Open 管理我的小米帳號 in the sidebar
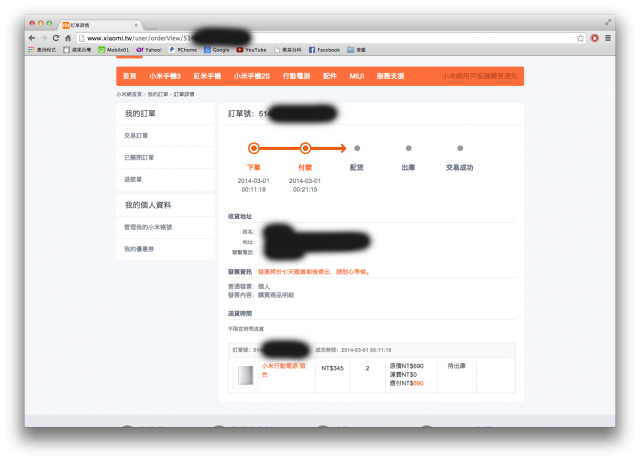Screen dimensions: 640x461 [x=148, y=227]
